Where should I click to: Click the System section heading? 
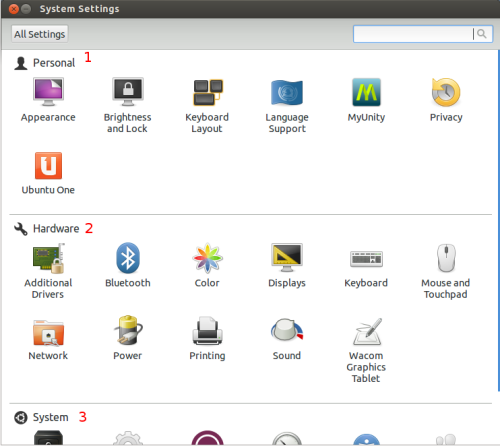50,417
